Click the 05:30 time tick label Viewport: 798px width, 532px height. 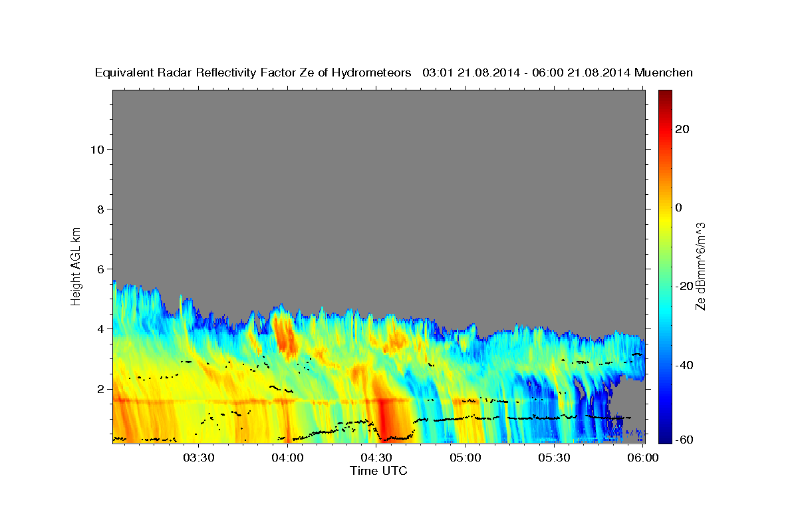(554, 457)
